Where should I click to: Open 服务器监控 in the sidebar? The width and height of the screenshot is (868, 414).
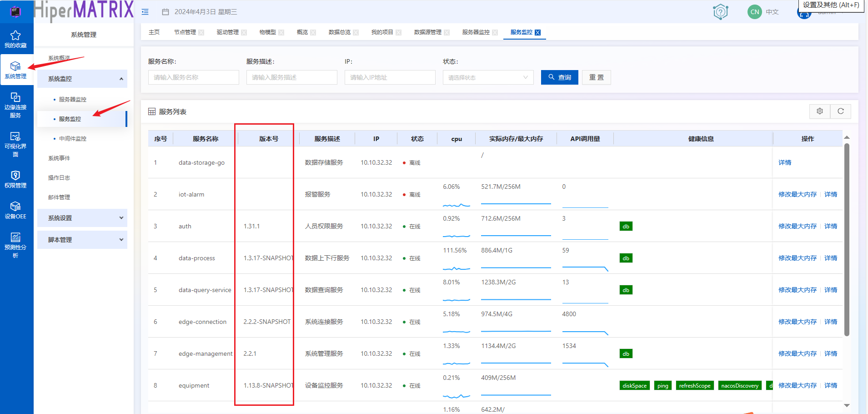[x=73, y=100]
